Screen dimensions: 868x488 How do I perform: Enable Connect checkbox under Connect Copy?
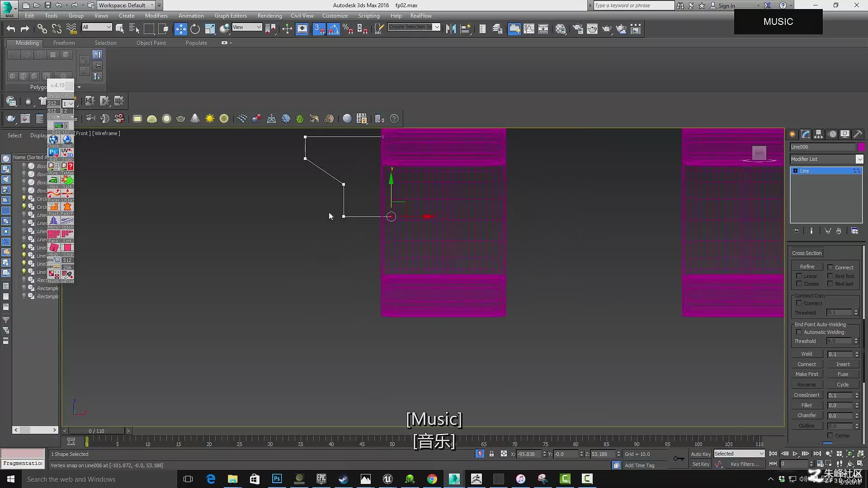click(x=799, y=303)
